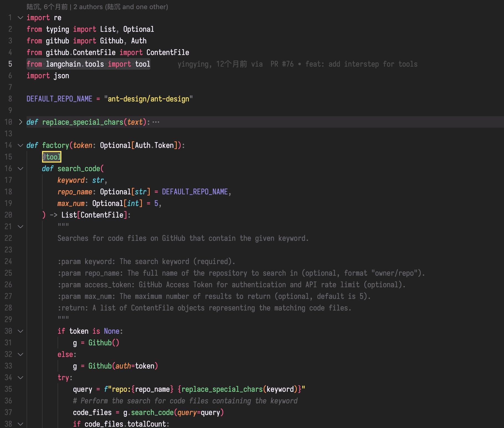504x428 pixels.
Task: Click the highlighted @tool decorator
Action: (52, 157)
